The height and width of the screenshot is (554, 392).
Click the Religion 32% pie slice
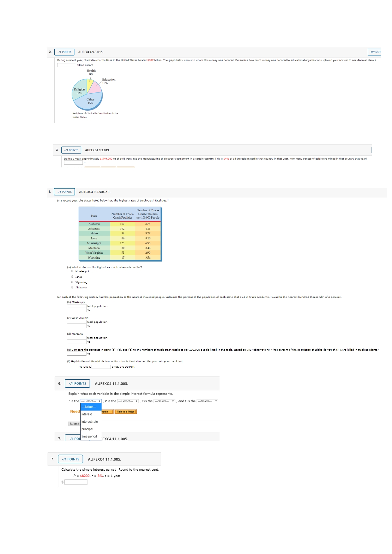pyautogui.click(x=79, y=91)
